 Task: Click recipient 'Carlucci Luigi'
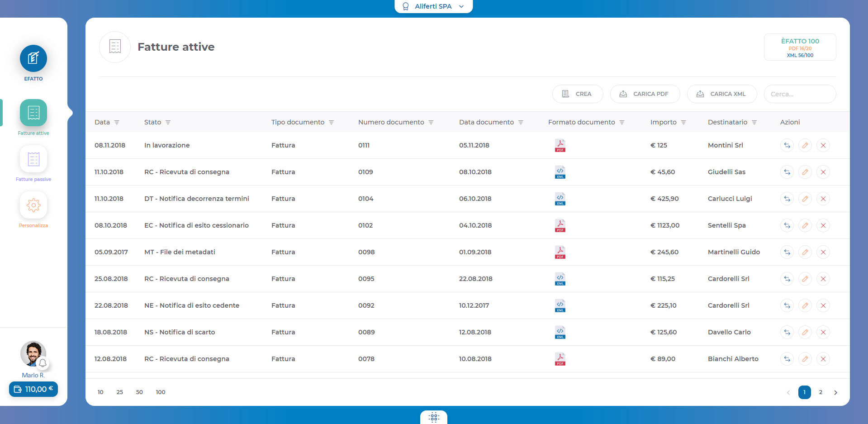(730, 199)
